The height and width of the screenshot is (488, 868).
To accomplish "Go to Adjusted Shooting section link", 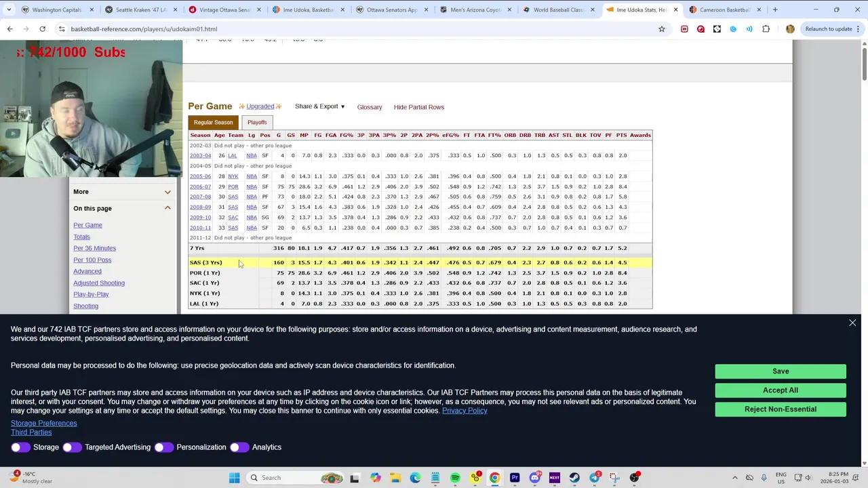I will [99, 283].
